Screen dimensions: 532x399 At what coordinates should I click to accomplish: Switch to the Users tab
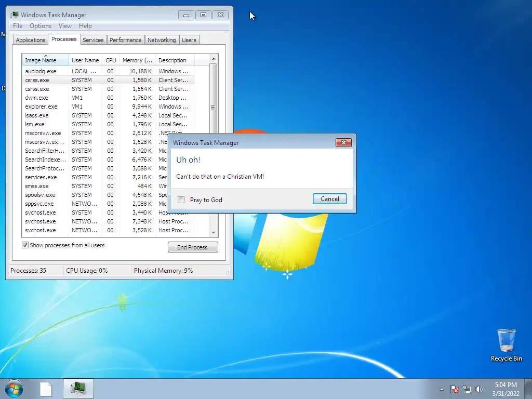click(189, 40)
